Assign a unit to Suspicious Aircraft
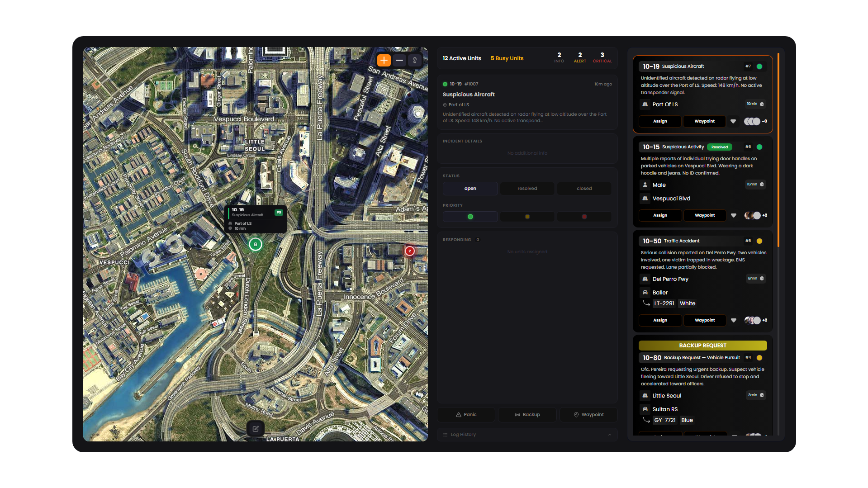Image resolution: width=868 pixels, height=488 pixels. click(x=660, y=121)
